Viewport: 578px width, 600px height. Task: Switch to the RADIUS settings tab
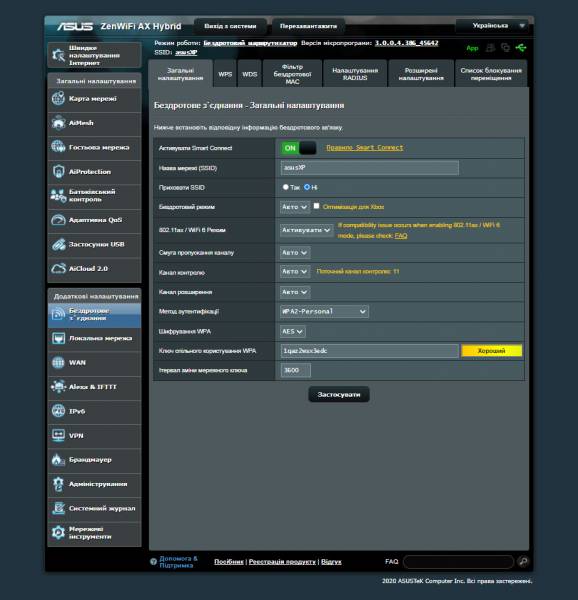(x=355, y=74)
